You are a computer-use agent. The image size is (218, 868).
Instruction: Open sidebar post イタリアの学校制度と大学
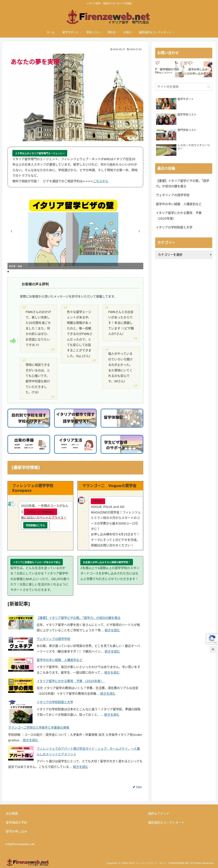pyautogui.click(x=174, y=227)
